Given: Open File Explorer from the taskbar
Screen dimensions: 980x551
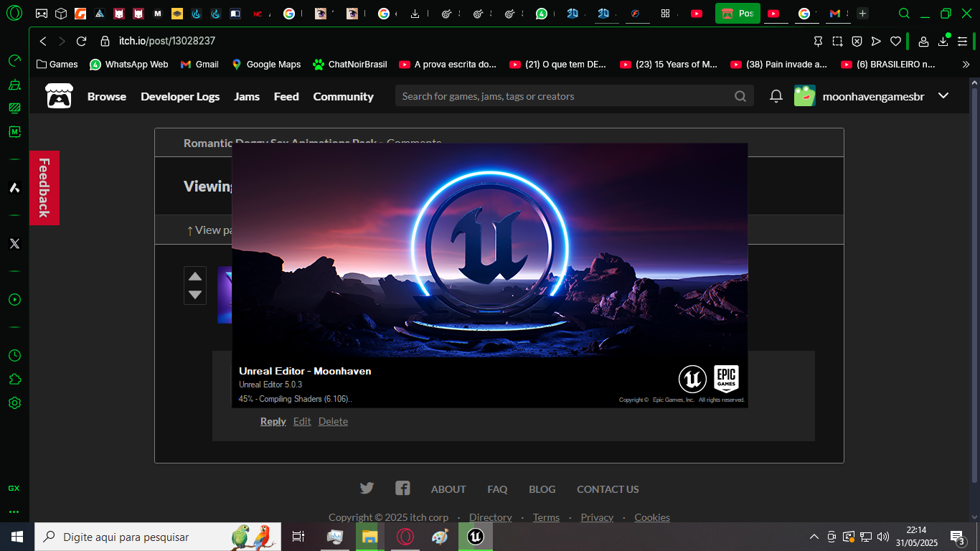Looking at the screenshot, I should point(369,537).
